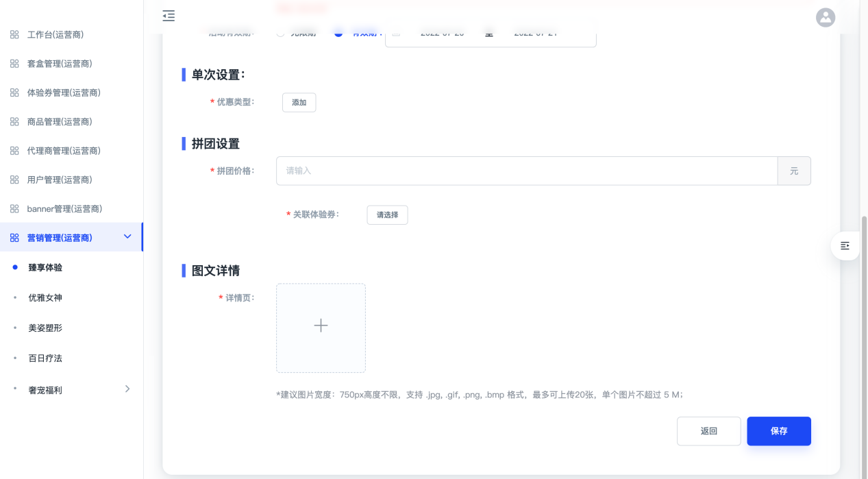Open the 臻享体验 submenu item
Image resolution: width=868 pixels, height=479 pixels.
pyautogui.click(x=45, y=268)
